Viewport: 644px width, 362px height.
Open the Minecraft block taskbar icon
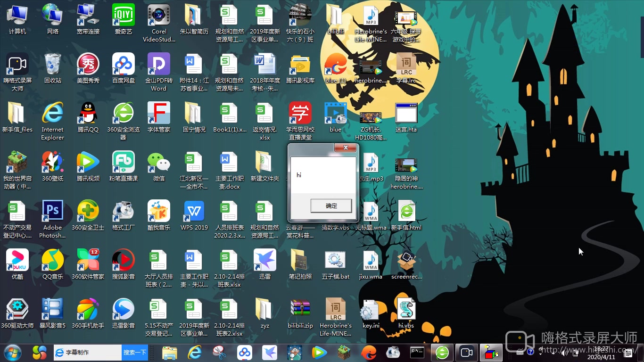345,352
